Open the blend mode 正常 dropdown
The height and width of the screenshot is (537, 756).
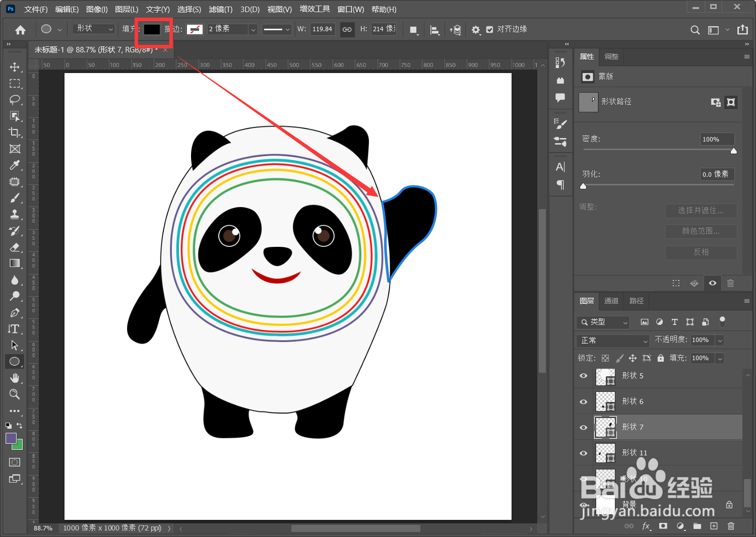point(613,341)
